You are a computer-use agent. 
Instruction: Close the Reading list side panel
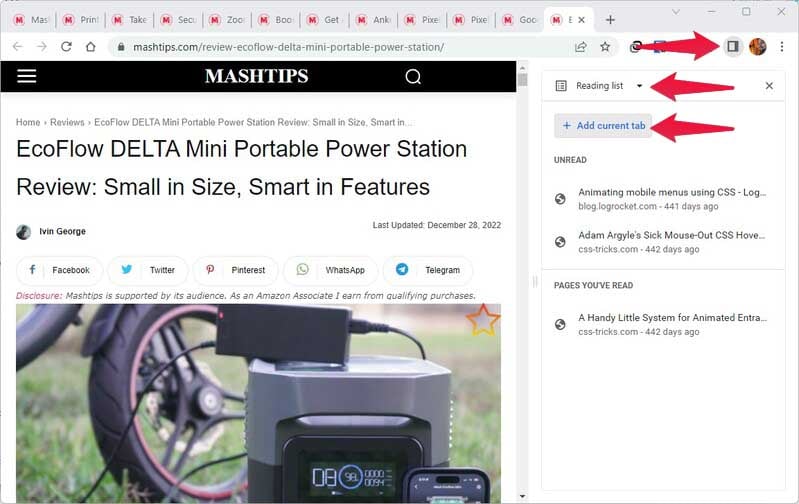(x=769, y=86)
